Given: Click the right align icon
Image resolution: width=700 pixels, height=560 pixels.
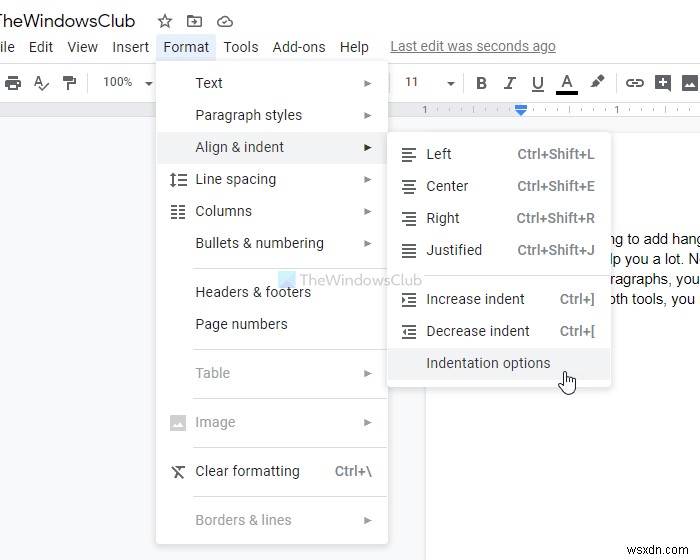Looking at the screenshot, I should pyautogui.click(x=408, y=219).
